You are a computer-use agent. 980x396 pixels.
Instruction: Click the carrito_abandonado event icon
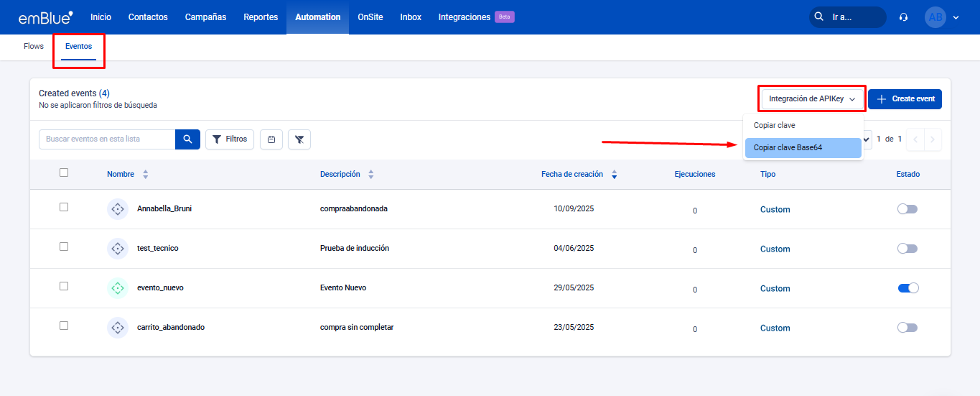pyautogui.click(x=117, y=328)
